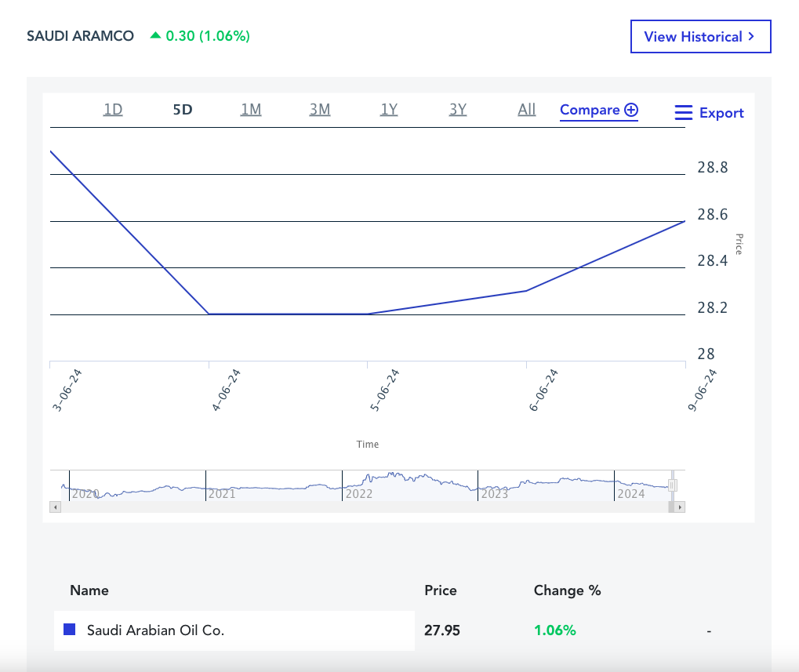Click the green up arrow price indicator
799x672 pixels.
pyautogui.click(x=155, y=35)
